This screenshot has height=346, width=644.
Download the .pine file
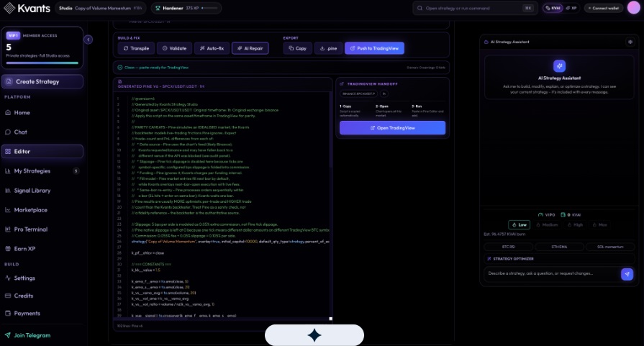point(329,48)
